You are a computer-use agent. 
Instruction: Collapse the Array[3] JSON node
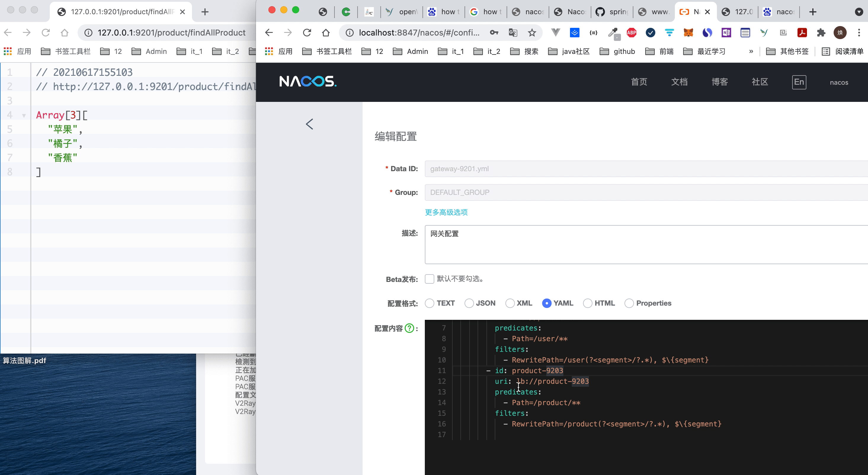pyautogui.click(x=24, y=115)
